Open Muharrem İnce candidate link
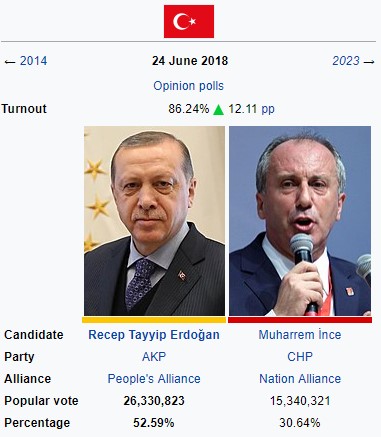The image size is (381, 437). 300,335
